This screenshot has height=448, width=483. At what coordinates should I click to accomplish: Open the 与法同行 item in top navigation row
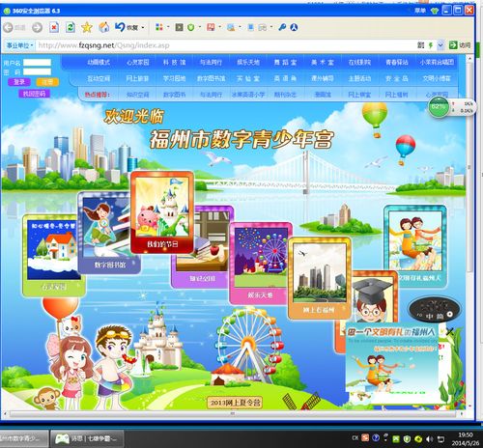pos(211,62)
